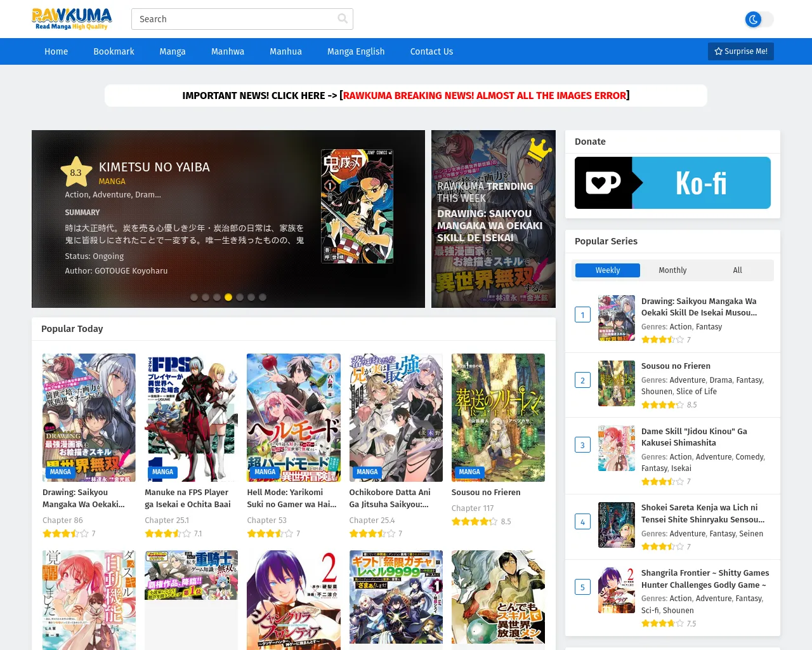Switch to the Monthly popular tab

click(x=672, y=270)
